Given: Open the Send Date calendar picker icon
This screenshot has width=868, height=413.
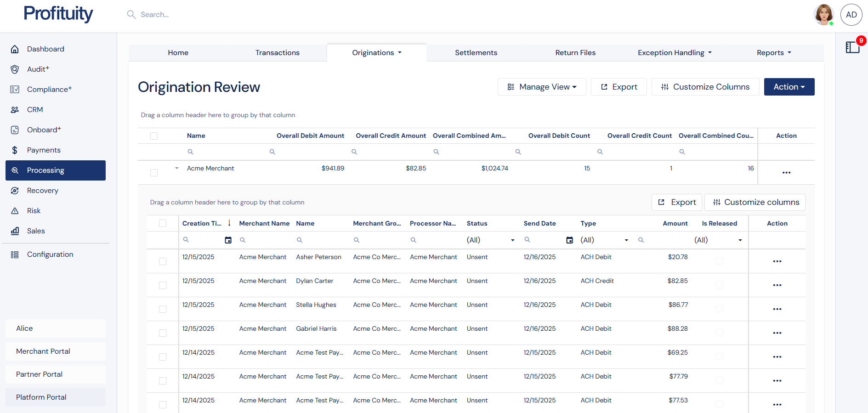Looking at the screenshot, I should click(569, 240).
